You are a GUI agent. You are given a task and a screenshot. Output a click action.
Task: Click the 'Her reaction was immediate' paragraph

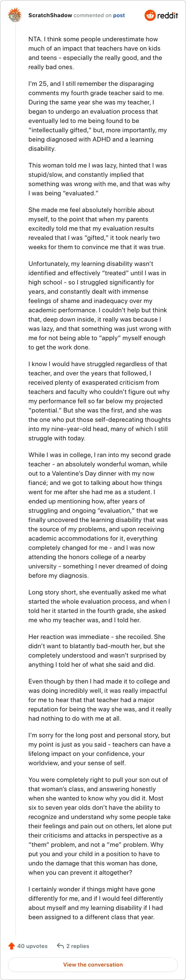(x=98, y=651)
